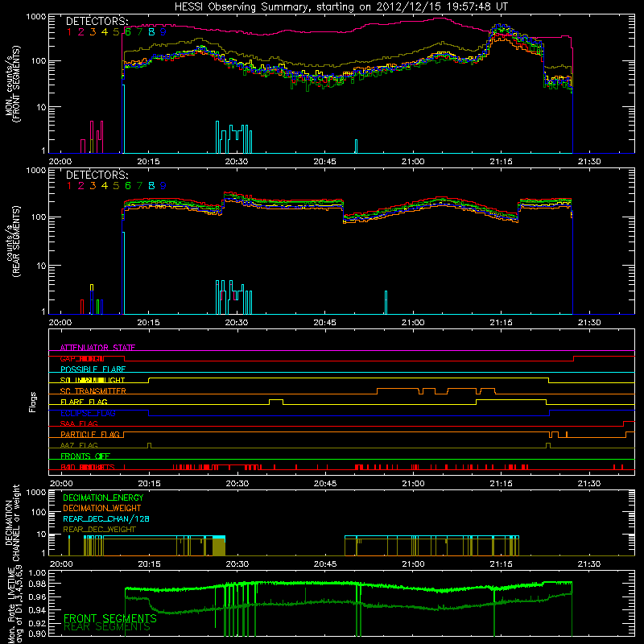This screenshot has height=644, width=644.
Task: Click the short FLARE_FLAG pulse after 20:30
Action: click(276, 402)
